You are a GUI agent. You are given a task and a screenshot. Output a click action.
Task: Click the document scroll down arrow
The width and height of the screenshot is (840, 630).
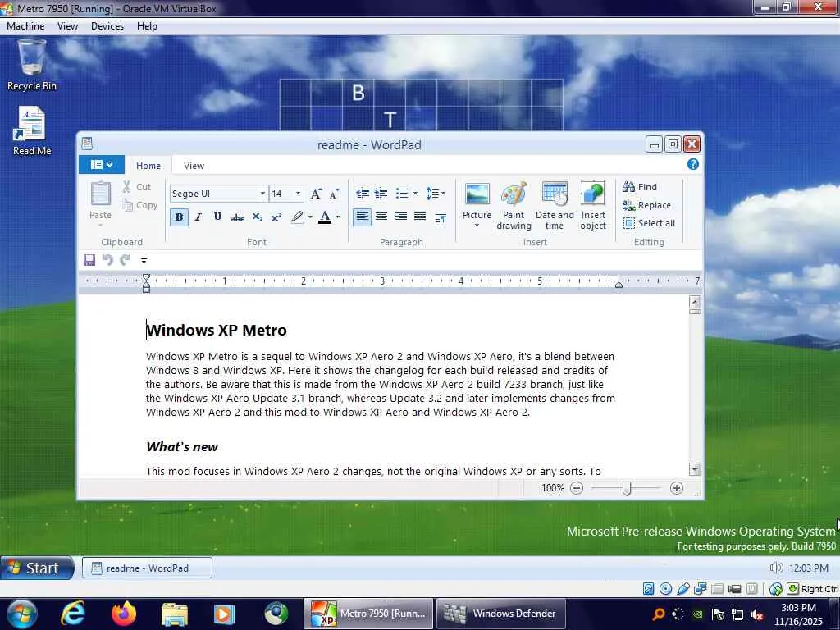(x=695, y=469)
